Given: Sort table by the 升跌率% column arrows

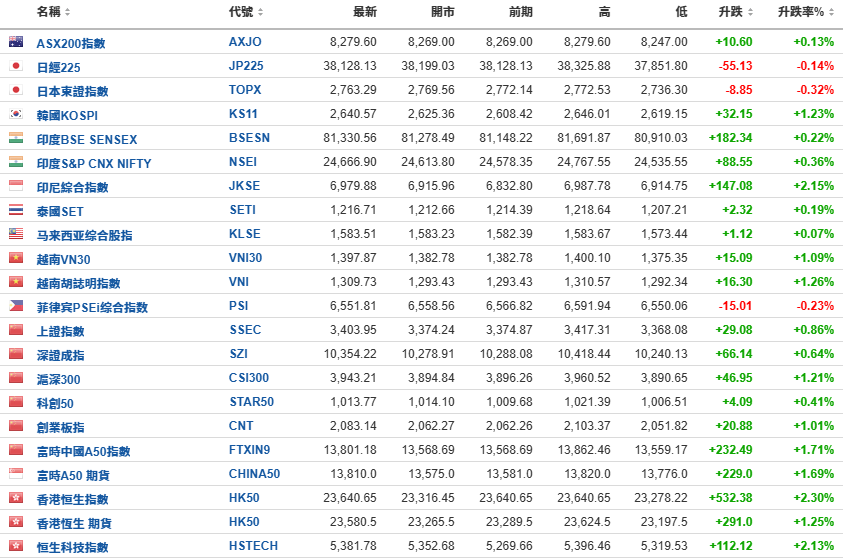Looking at the screenshot, I should point(831,12).
